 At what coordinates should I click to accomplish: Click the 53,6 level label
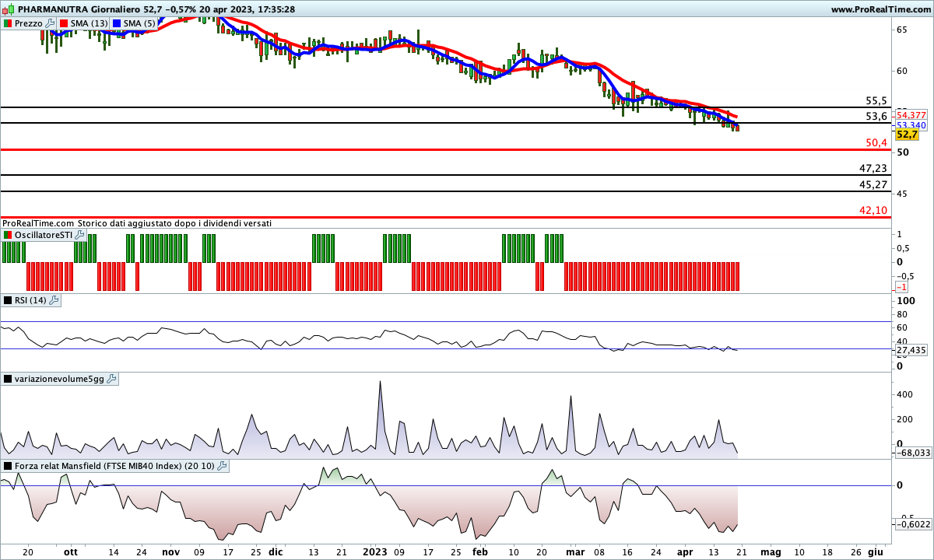click(876, 117)
